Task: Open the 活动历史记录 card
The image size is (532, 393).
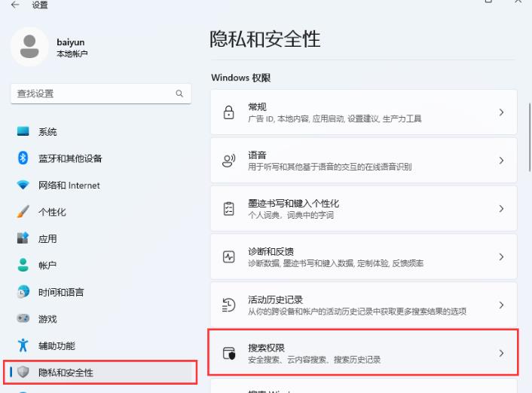Action: 364,305
